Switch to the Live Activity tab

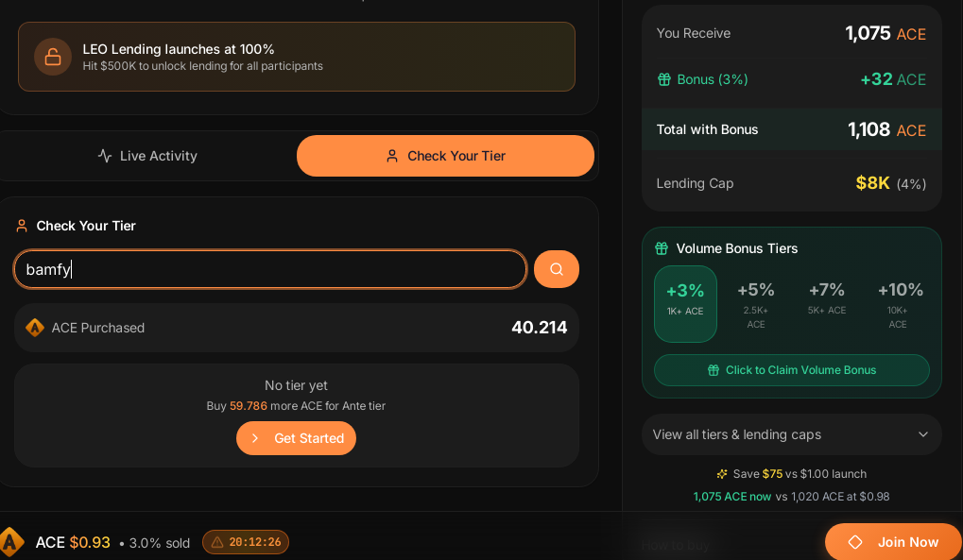[147, 156]
